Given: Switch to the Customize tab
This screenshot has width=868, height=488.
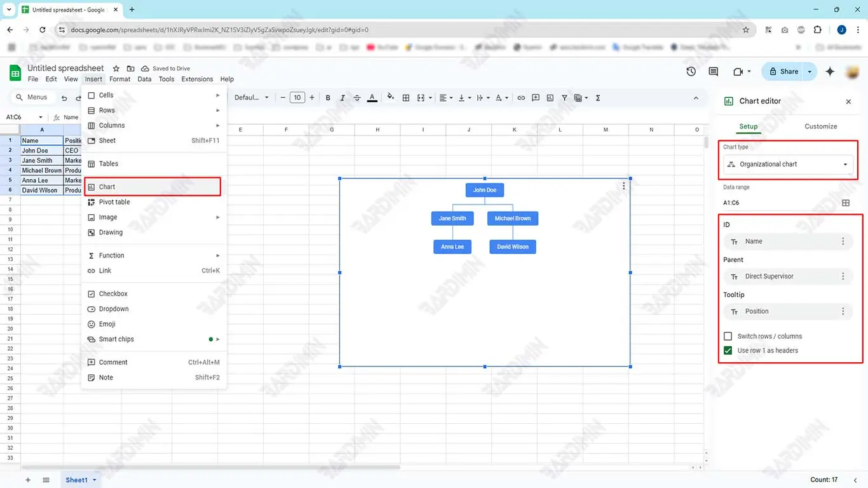Looking at the screenshot, I should [x=820, y=126].
